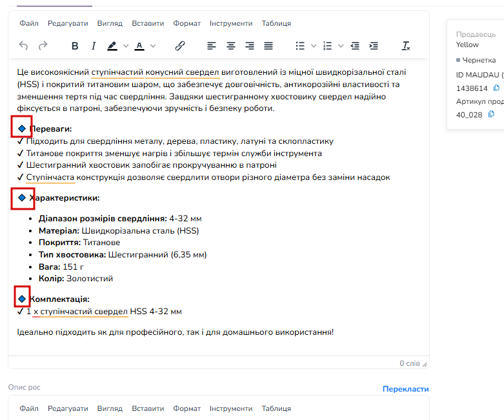Align text left
The width and height of the screenshot is (504, 420).
[212, 46]
